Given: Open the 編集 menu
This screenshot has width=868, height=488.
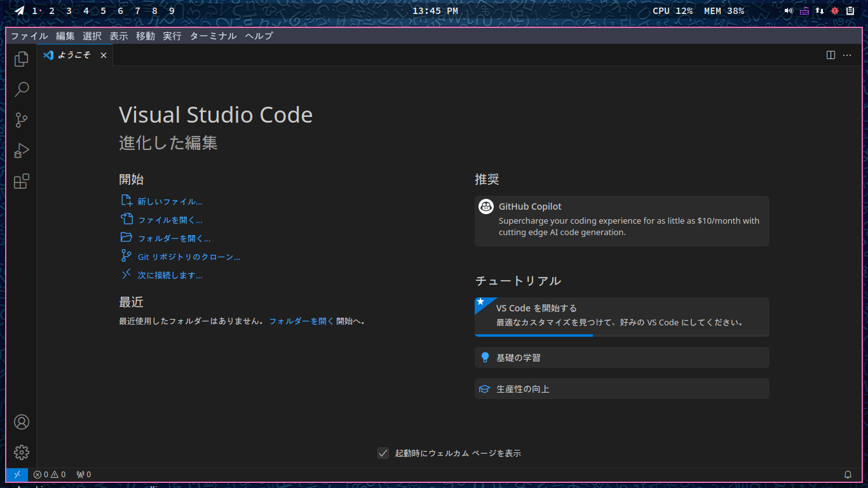Looking at the screenshot, I should point(65,36).
